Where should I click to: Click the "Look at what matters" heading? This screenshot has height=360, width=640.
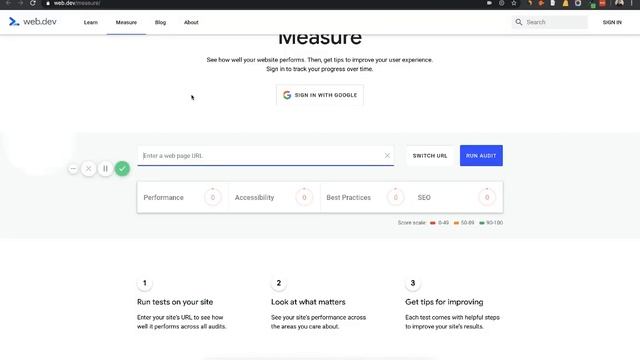(x=308, y=302)
